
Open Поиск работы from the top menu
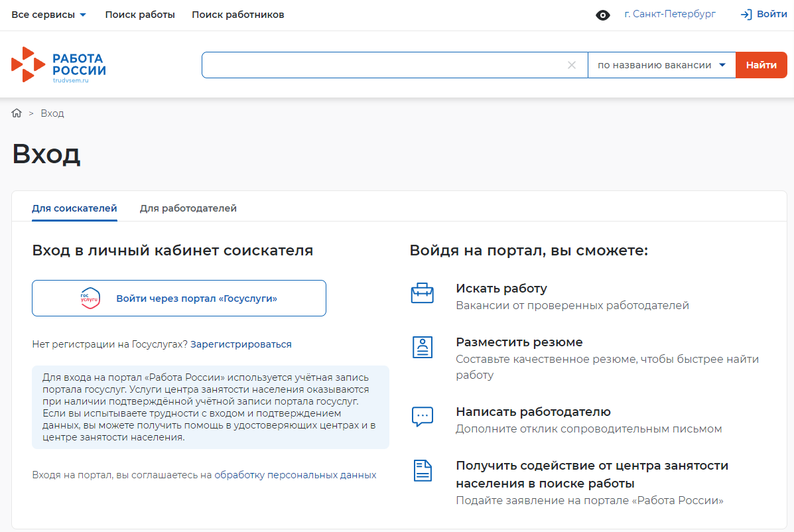point(139,13)
